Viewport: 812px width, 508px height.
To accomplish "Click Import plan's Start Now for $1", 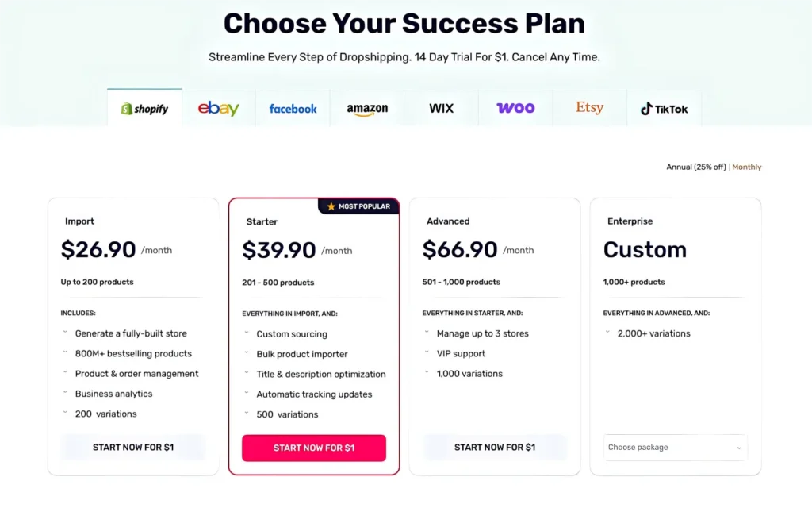I will click(x=133, y=448).
